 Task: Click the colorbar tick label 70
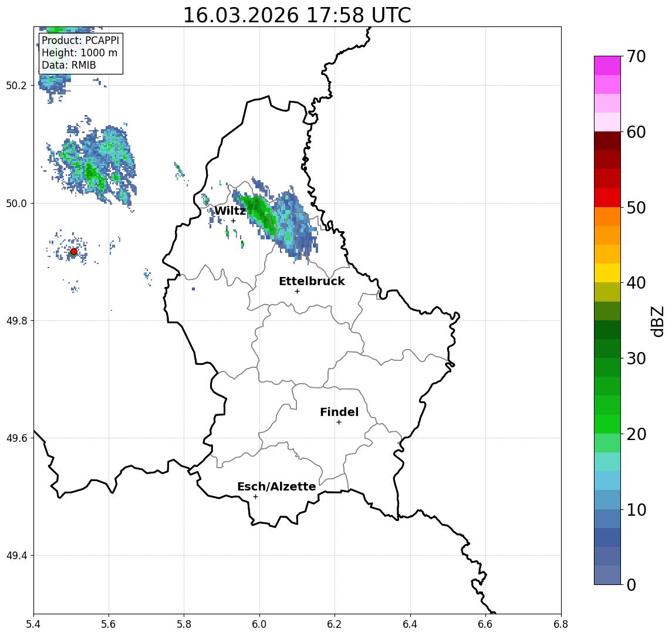(x=636, y=56)
